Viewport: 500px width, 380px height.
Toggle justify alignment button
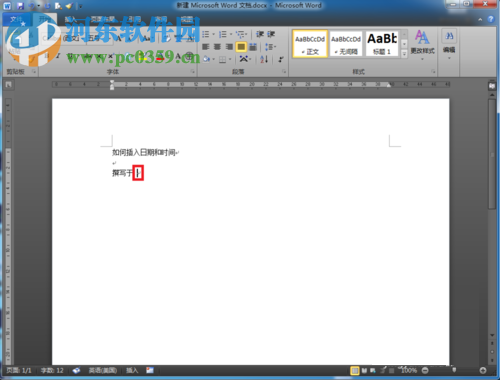(241, 47)
